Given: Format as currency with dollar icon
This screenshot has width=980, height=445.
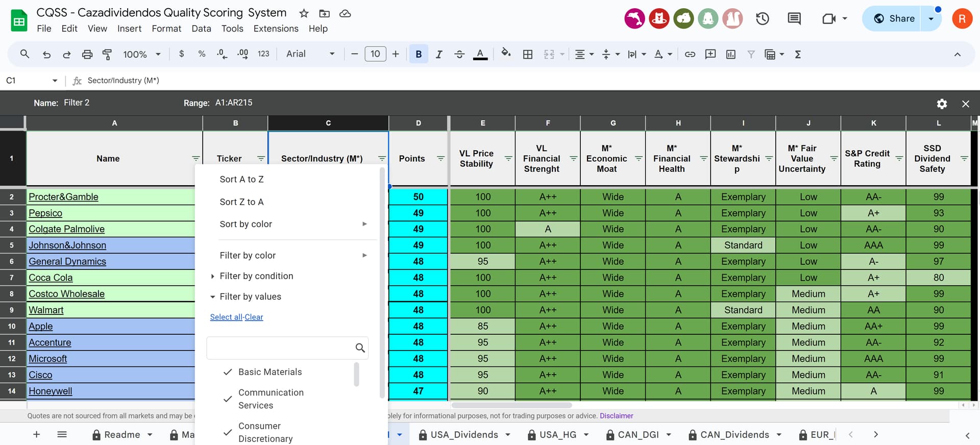Looking at the screenshot, I should coord(181,54).
